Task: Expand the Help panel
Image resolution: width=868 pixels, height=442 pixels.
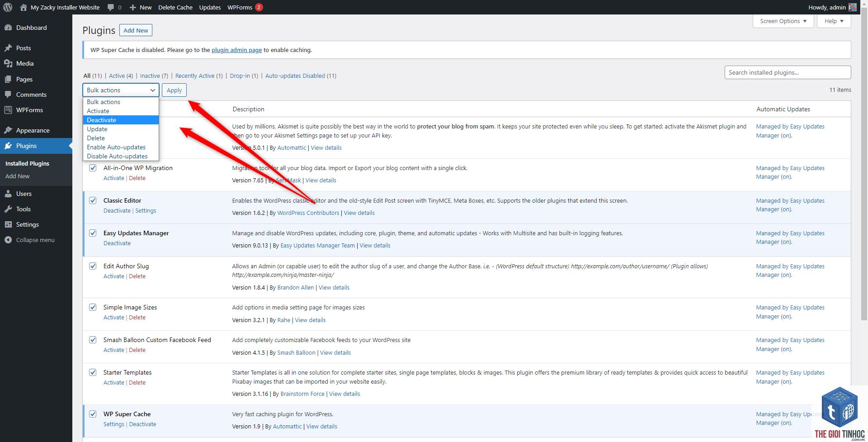Action: point(834,21)
